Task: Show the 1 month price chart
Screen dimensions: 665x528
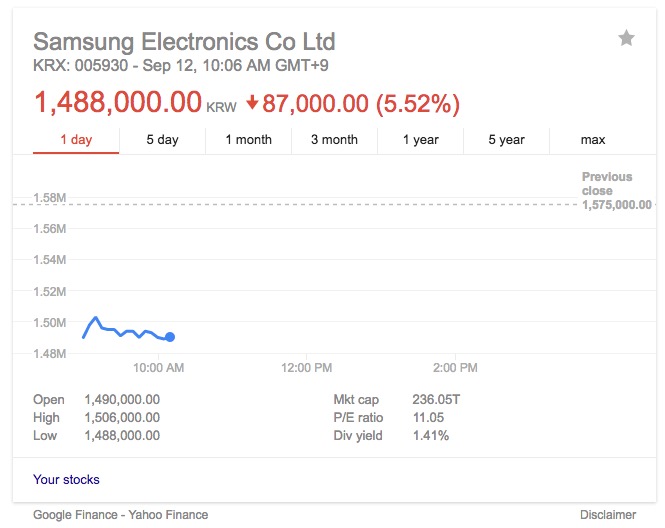Action: tap(248, 140)
